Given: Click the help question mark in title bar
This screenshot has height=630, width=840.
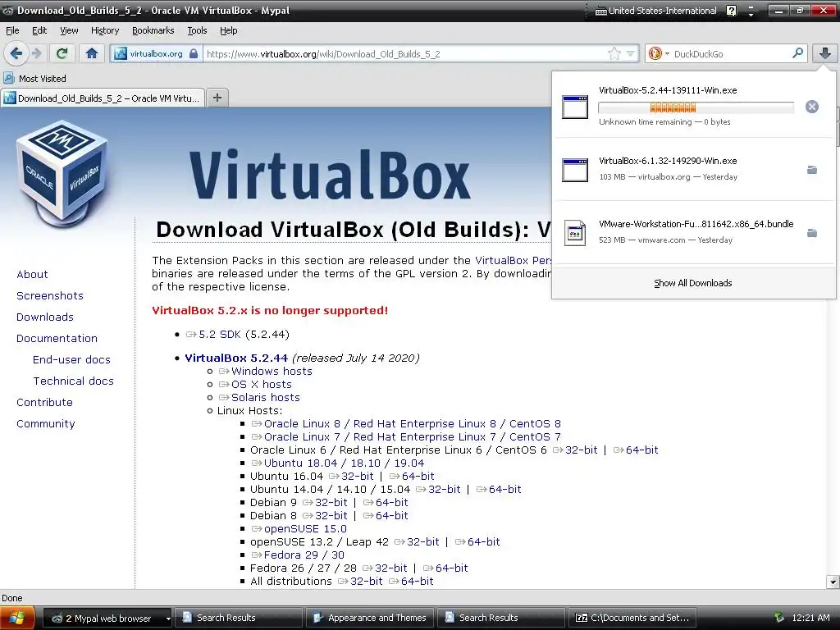Looking at the screenshot, I should tap(731, 11).
